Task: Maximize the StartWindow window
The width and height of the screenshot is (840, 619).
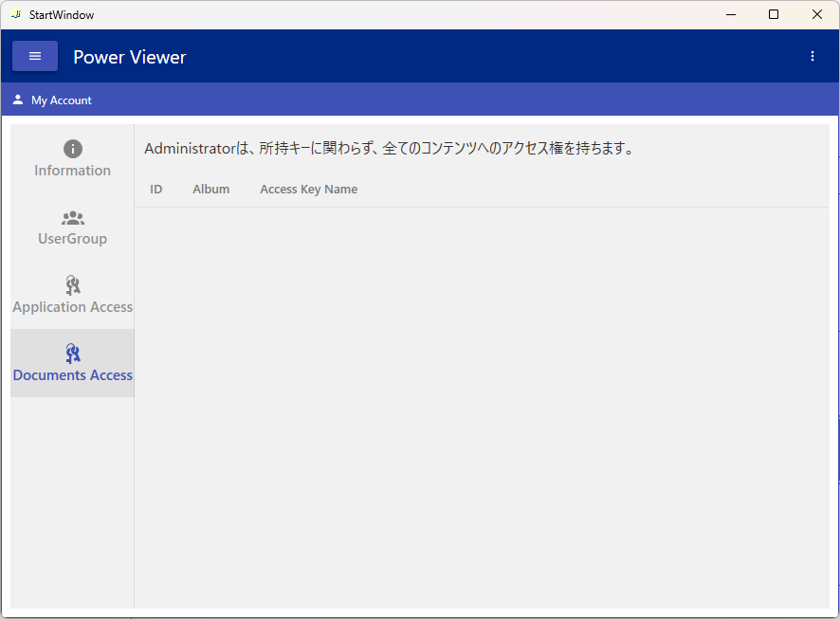Action: point(774,14)
